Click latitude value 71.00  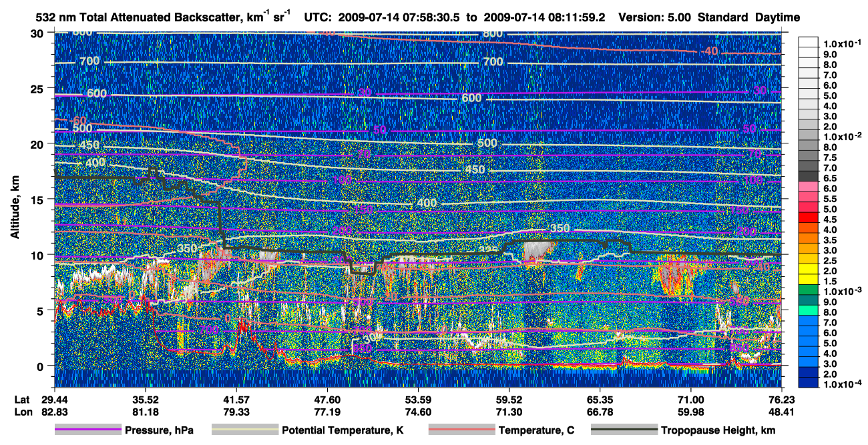(x=690, y=400)
